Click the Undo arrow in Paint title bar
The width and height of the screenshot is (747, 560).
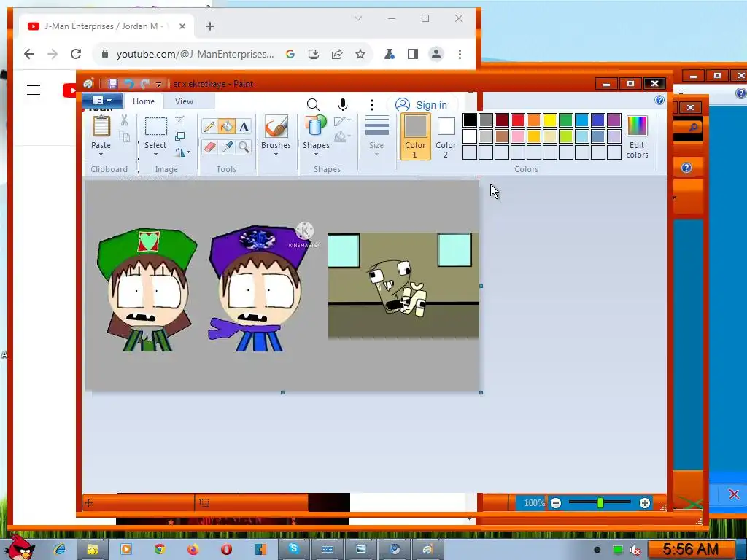[129, 84]
